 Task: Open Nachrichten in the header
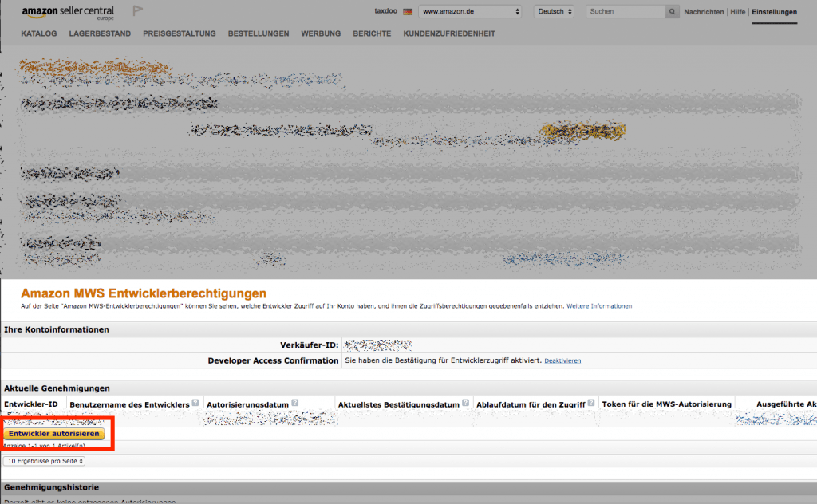(x=704, y=11)
